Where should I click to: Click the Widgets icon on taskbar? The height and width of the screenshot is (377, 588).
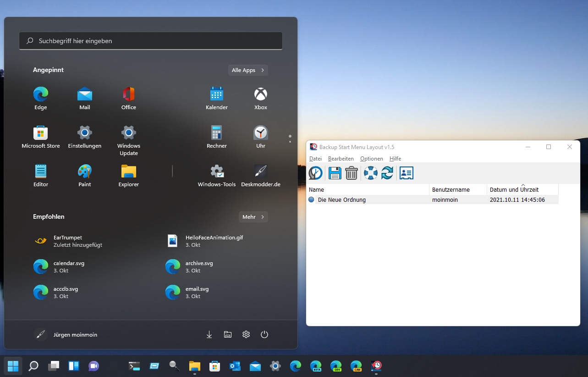pyautogui.click(x=74, y=366)
